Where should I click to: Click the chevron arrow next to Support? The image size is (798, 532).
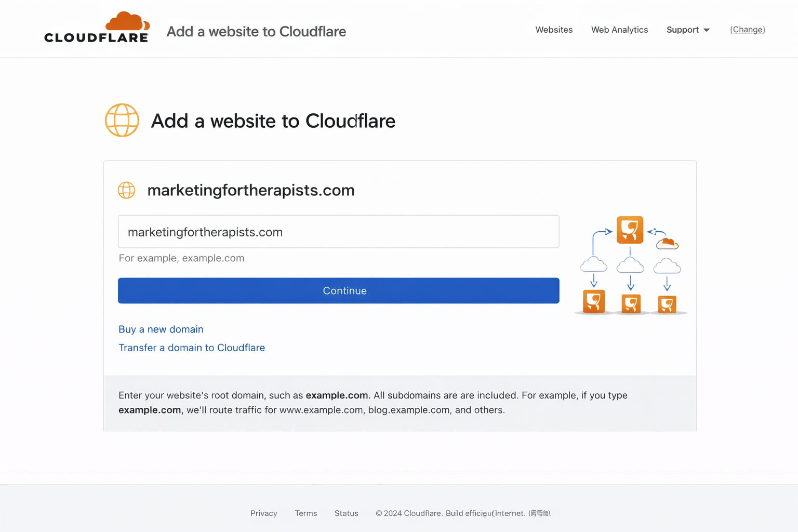coord(707,30)
